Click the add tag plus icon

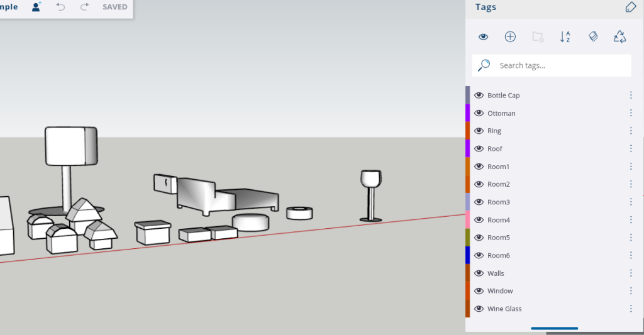coord(510,36)
